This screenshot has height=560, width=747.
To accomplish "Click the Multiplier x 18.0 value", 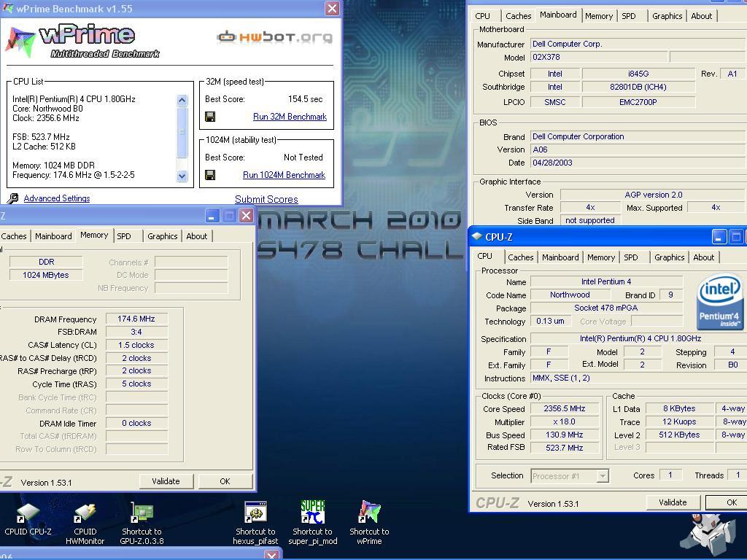I will (x=565, y=421).
